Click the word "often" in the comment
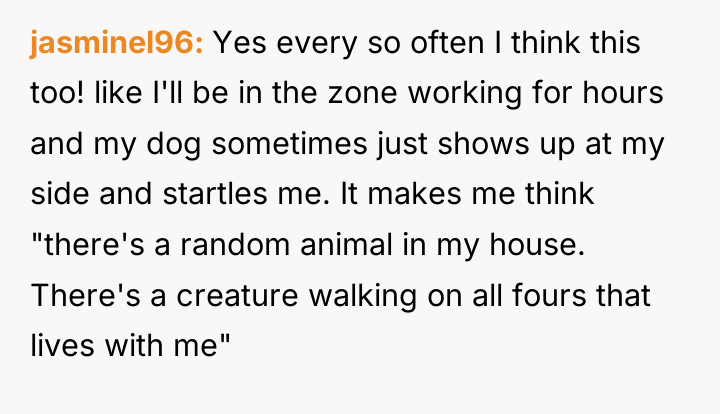The width and height of the screenshot is (720, 414). (447, 43)
